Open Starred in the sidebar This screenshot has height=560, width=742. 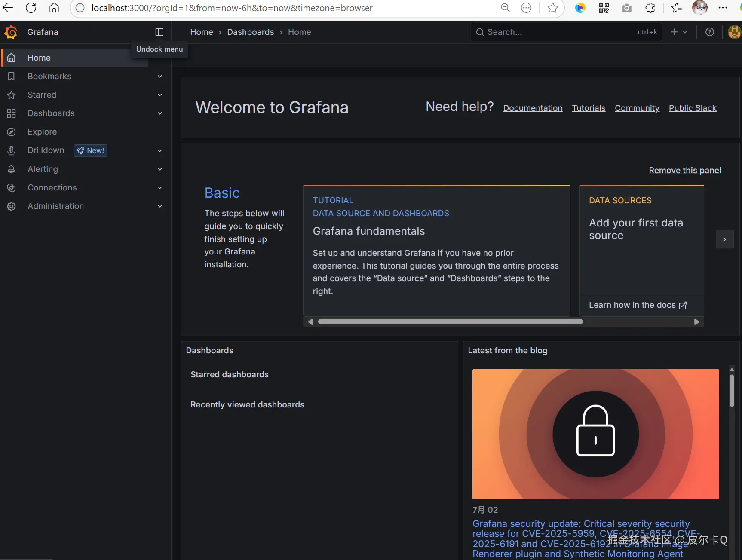(x=42, y=95)
